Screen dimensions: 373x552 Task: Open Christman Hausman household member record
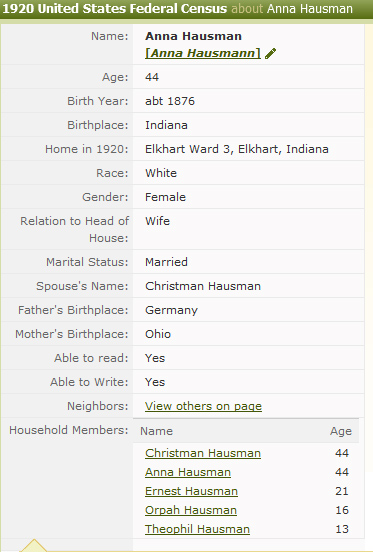tap(203, 453)
